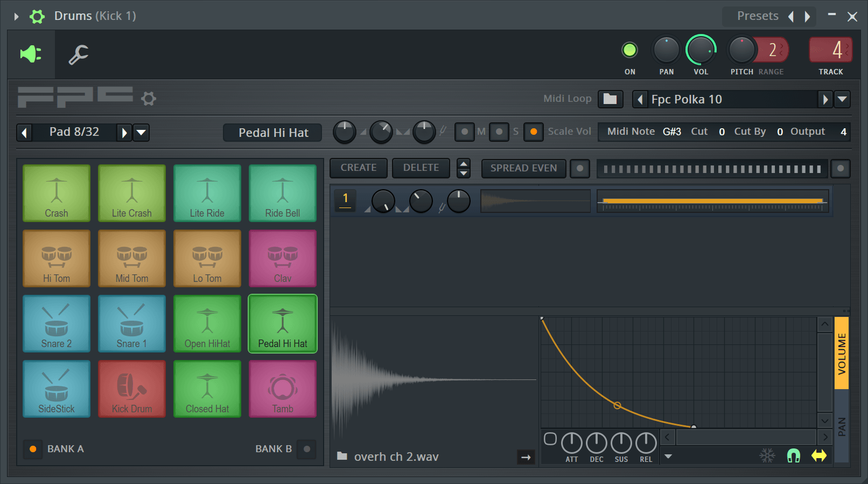Toggle the pad Mute (M) button
This screenshot has width=868, height=484.
click(464, 132)
